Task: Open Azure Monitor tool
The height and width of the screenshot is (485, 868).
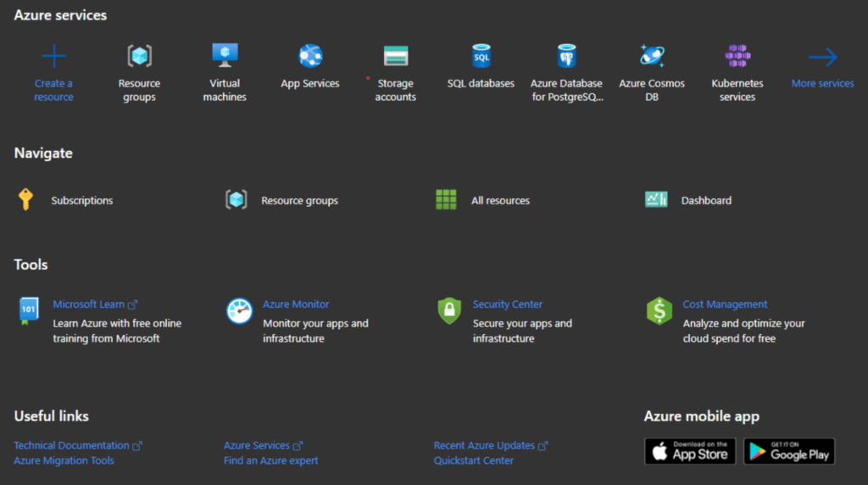Action: pyautogui.click(x=296, y=304)
